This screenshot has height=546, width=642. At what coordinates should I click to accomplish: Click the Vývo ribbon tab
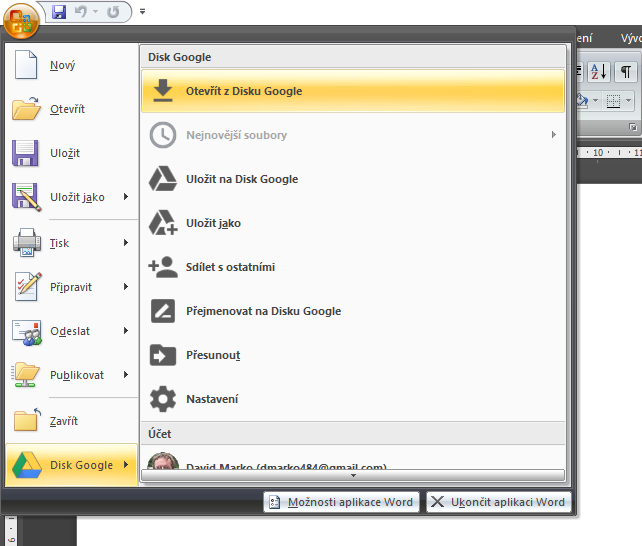point(631,38)
